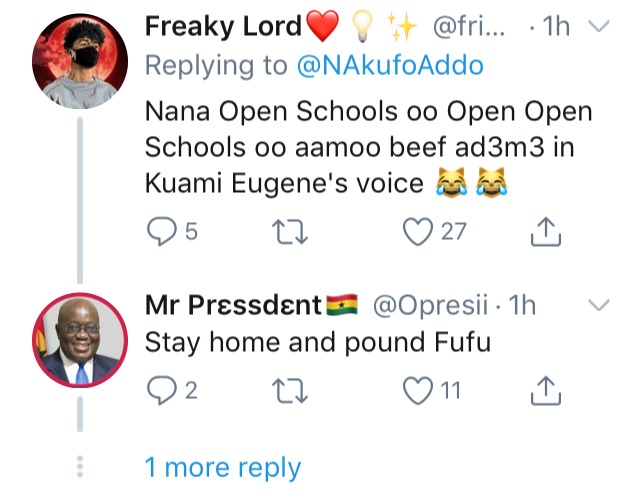Click the Freaky Lord display name

tap(224, 27)
